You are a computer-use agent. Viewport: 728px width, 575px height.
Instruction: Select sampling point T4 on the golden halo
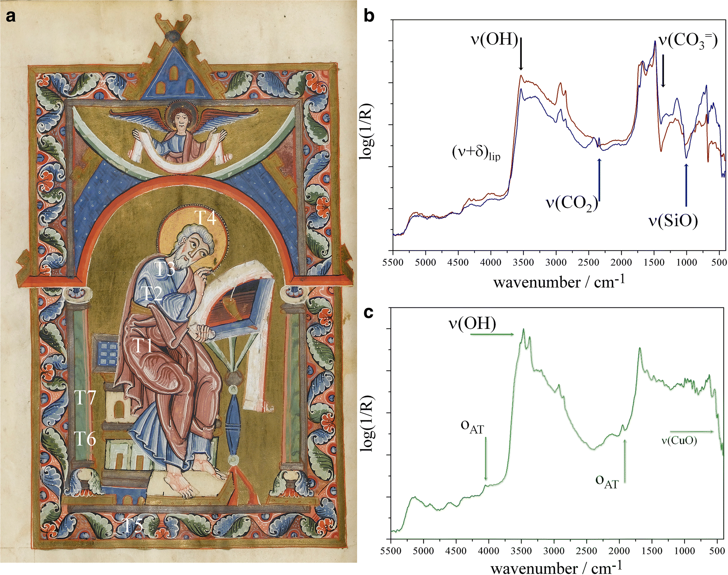click(x=205, y=218)
